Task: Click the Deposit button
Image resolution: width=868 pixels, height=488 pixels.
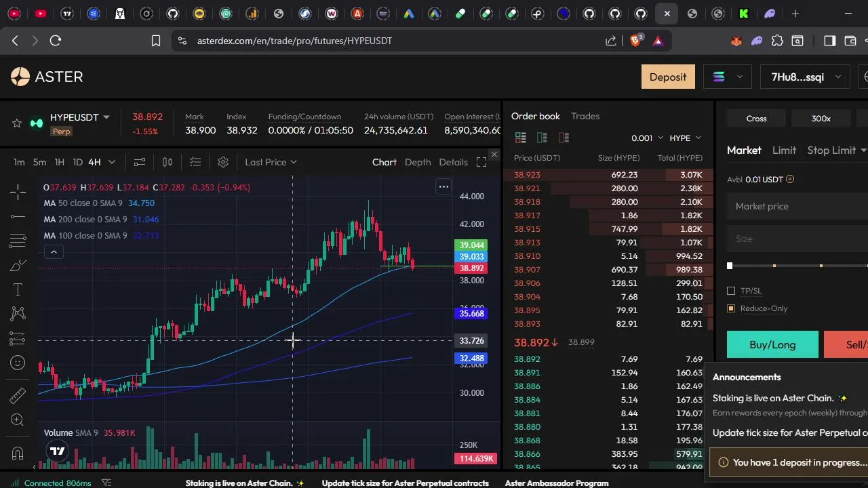Action: [668, 77]
